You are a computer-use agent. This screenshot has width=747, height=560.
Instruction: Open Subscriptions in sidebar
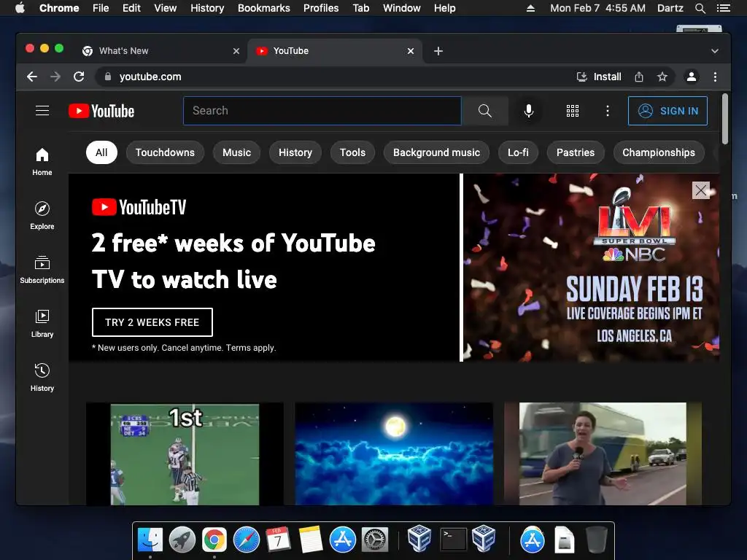click(42, 270)
